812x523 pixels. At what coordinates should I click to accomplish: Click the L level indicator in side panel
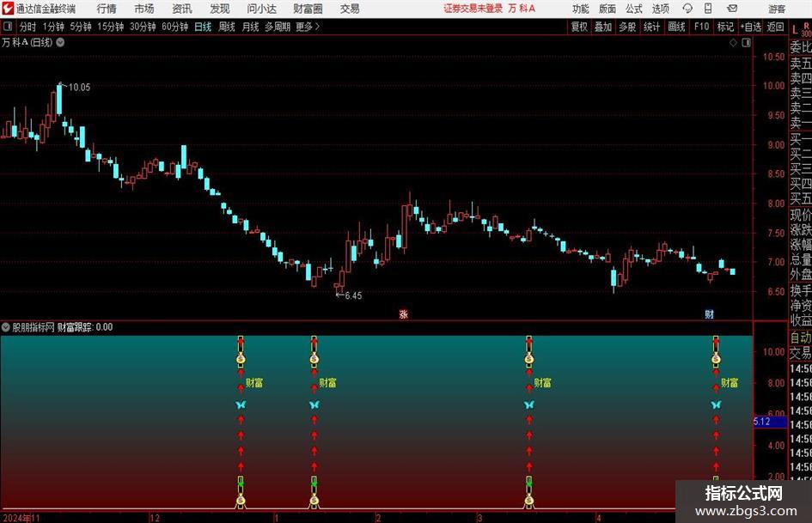click(x=795, y=31)
